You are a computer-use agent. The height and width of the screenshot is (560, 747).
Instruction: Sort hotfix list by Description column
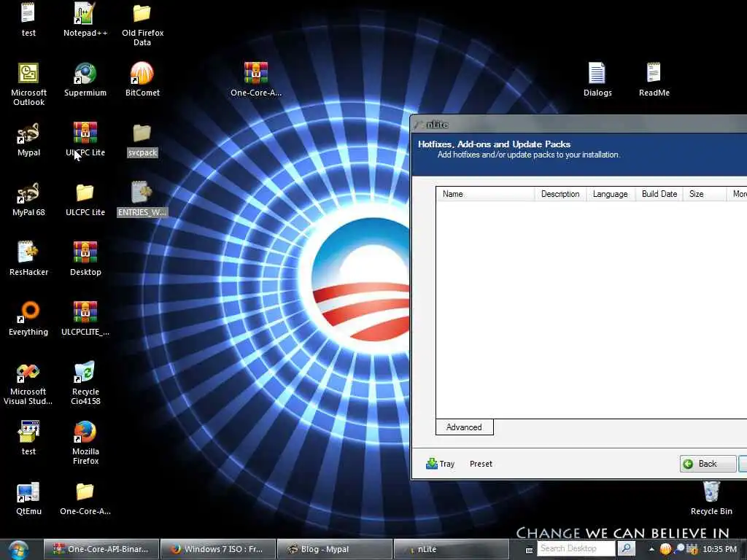560,194
